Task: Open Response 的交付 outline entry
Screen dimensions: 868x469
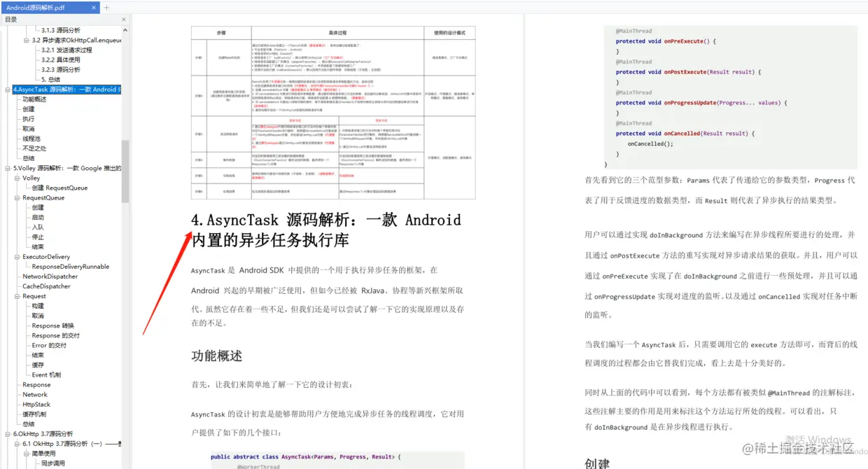Action: (x=55, y=335)
